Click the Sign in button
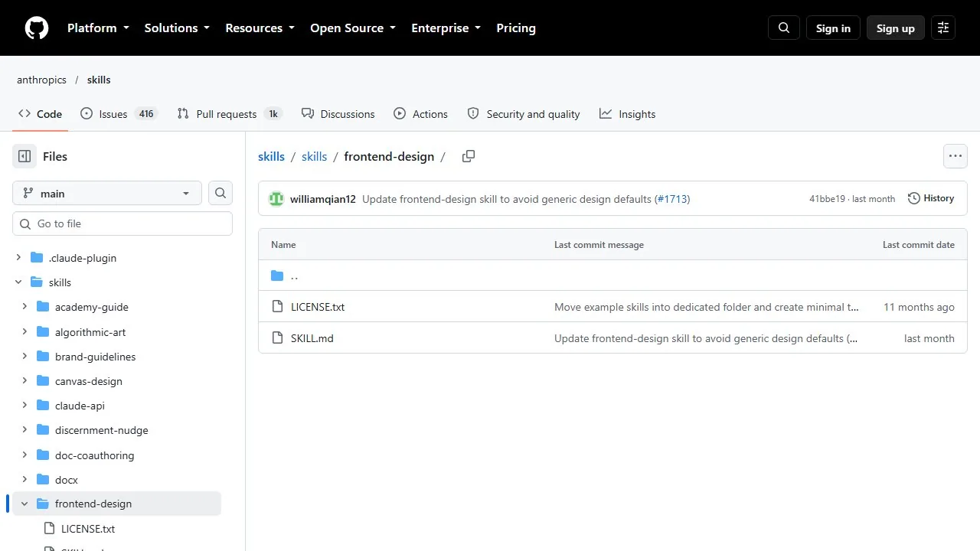980x551 pixels. point(833,28)
